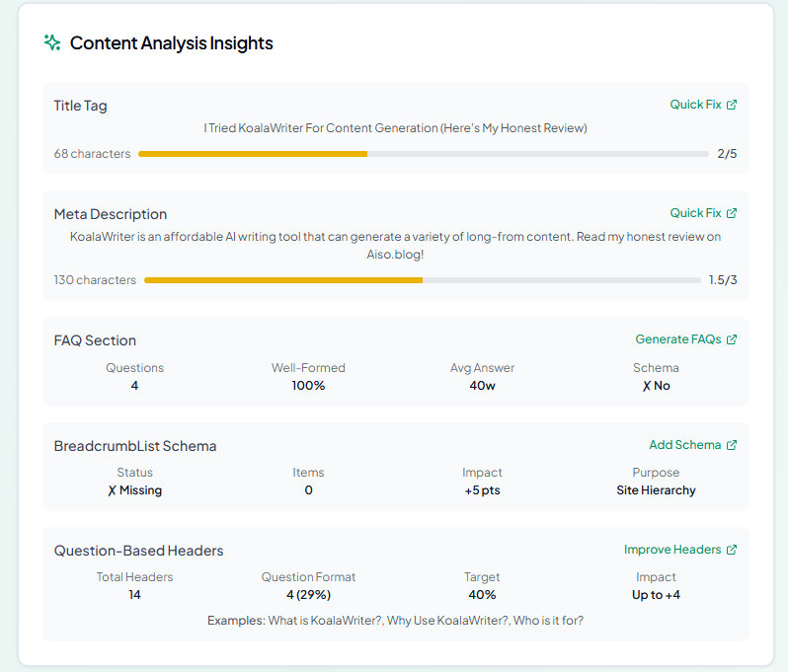Open Quick Fix link for Meta Description
This screenshot has width=788, height=672.
(703, 213)
